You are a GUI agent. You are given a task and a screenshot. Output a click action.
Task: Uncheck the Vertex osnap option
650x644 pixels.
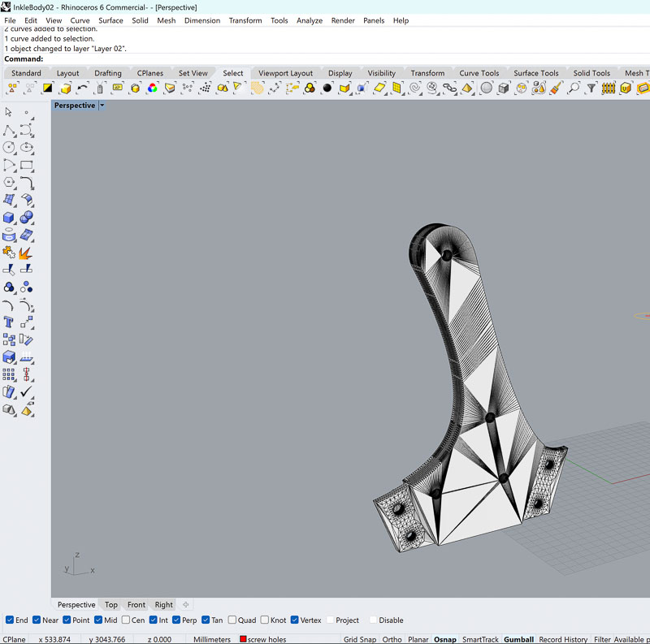point(295,620)
